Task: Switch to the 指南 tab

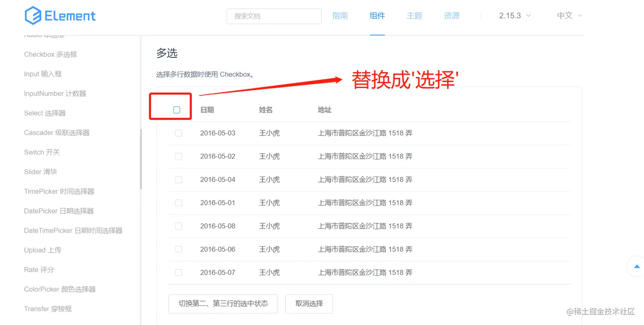Action: (340, 15)
